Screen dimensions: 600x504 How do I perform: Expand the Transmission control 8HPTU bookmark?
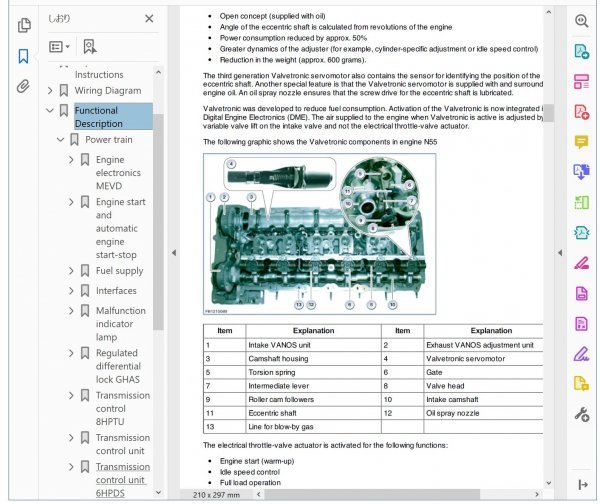pos(71,395)
